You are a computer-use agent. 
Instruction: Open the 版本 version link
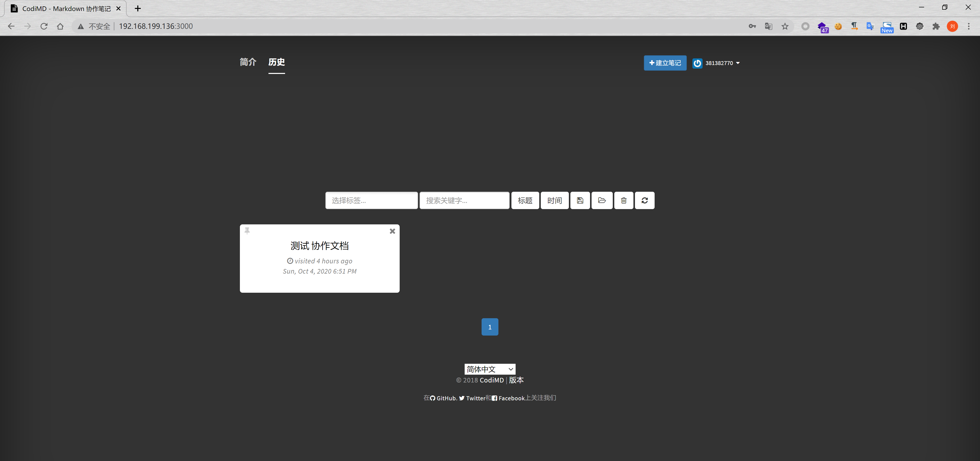pos(516,380)
